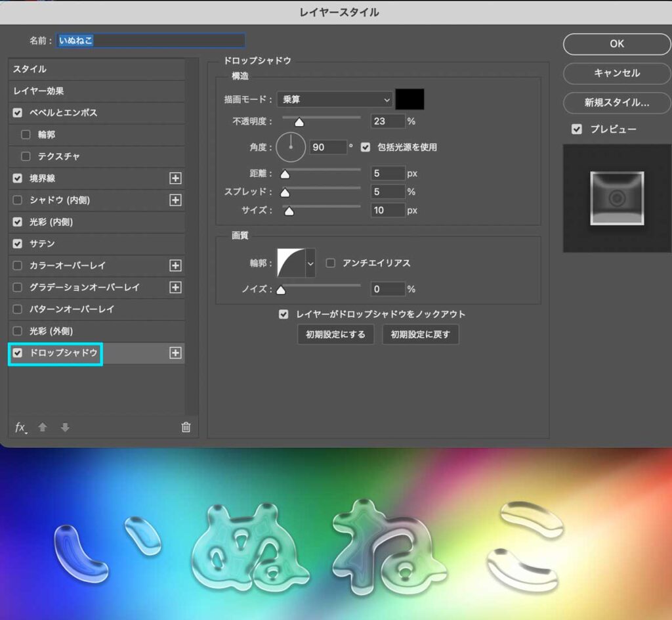
Task: Click the 名前 input field showing いぬねこ
Action: point(150,40)
